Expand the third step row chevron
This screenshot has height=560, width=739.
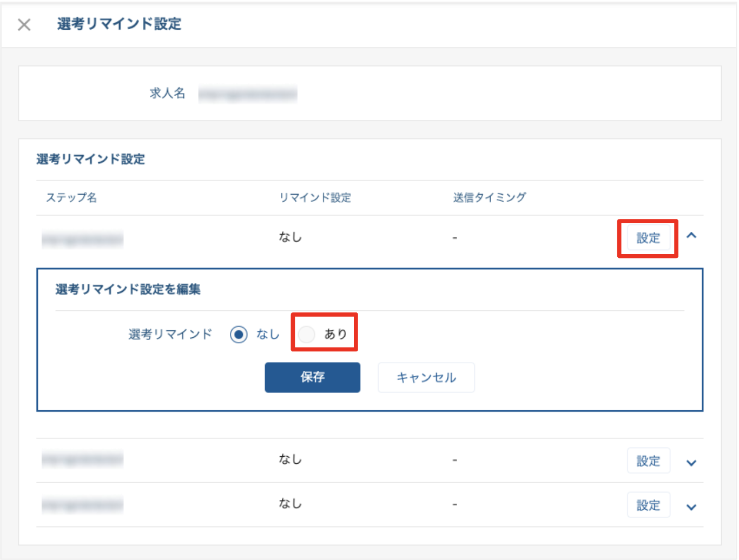(691, 507)
